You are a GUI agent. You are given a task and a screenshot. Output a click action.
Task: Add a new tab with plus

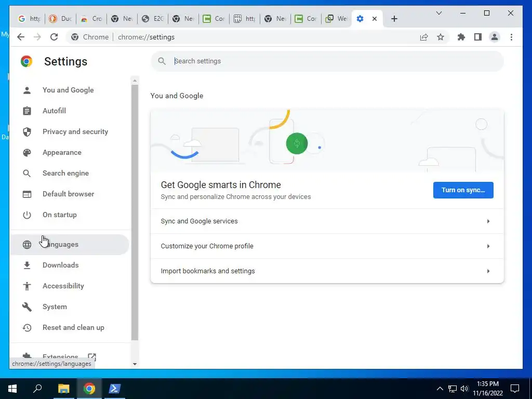coord(394,19)
